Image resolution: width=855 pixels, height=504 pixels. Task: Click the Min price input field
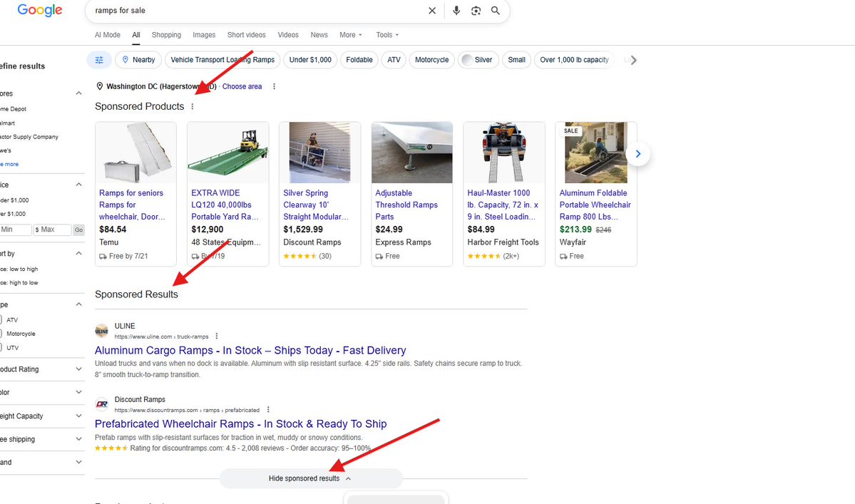point(15,230)
